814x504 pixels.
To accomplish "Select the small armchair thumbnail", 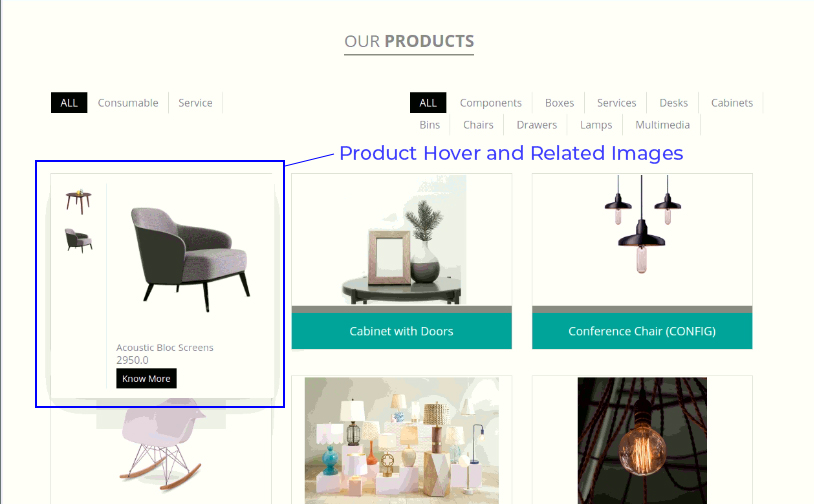I will click(78, 240).
